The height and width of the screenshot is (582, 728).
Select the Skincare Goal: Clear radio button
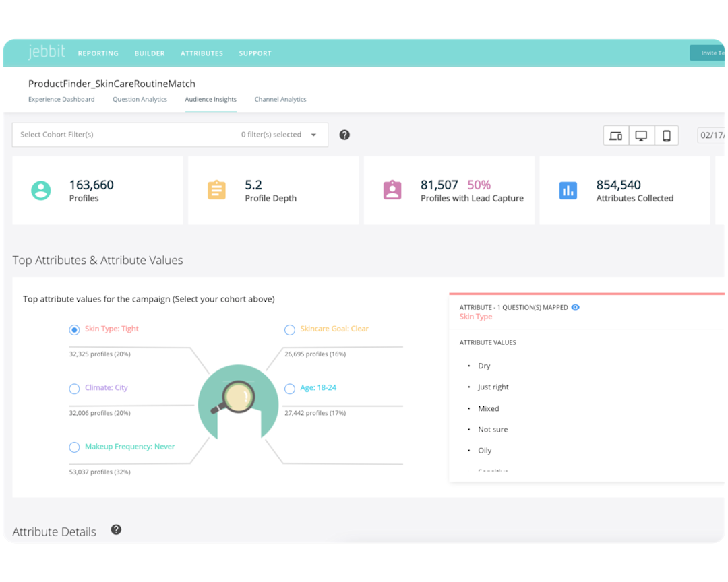290,330
